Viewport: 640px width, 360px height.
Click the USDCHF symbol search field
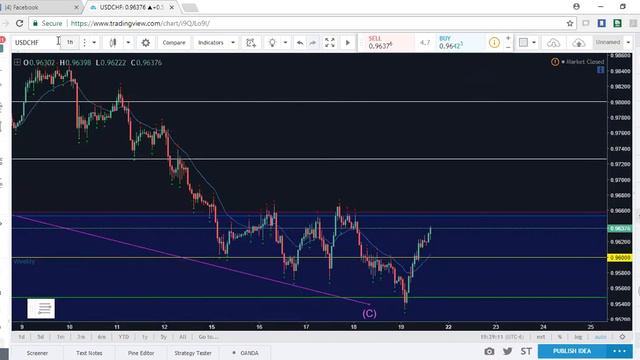tap(35, 42)
